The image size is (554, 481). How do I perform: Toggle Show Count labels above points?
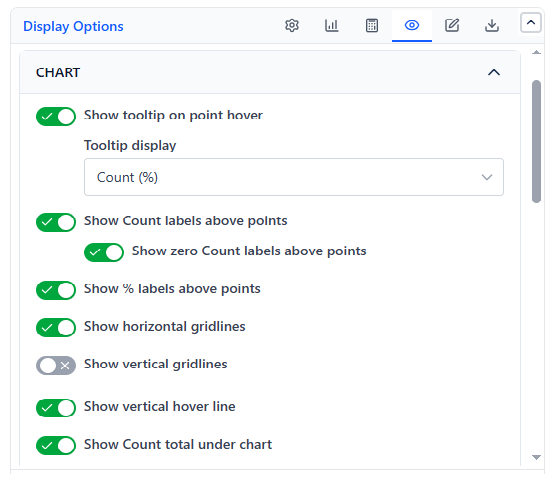pos(56,222)
